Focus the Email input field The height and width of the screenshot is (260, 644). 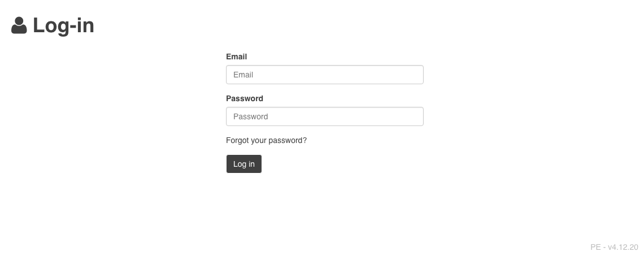click(x=324, y=75)
